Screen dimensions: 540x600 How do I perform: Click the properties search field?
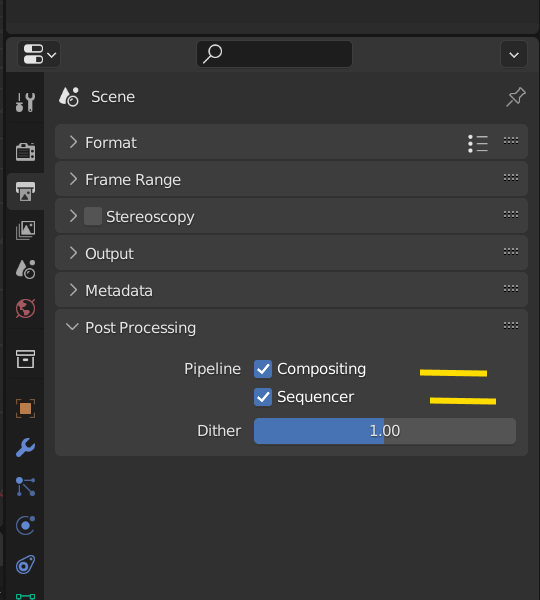point(274,54)
